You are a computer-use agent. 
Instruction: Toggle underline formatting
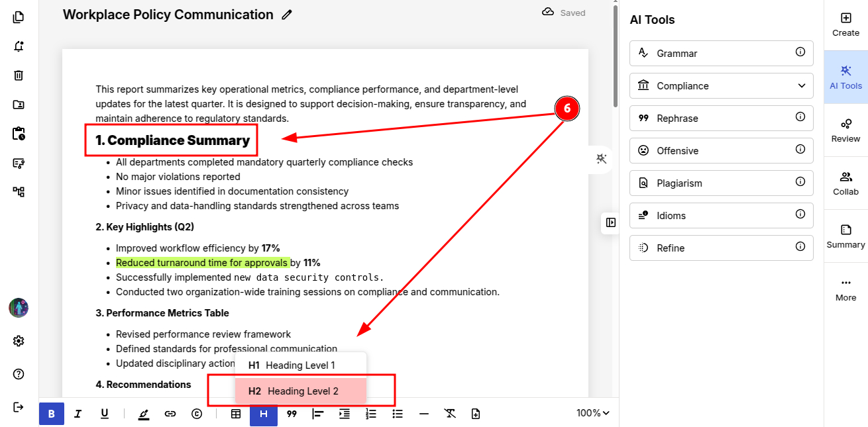click(104, 414)
